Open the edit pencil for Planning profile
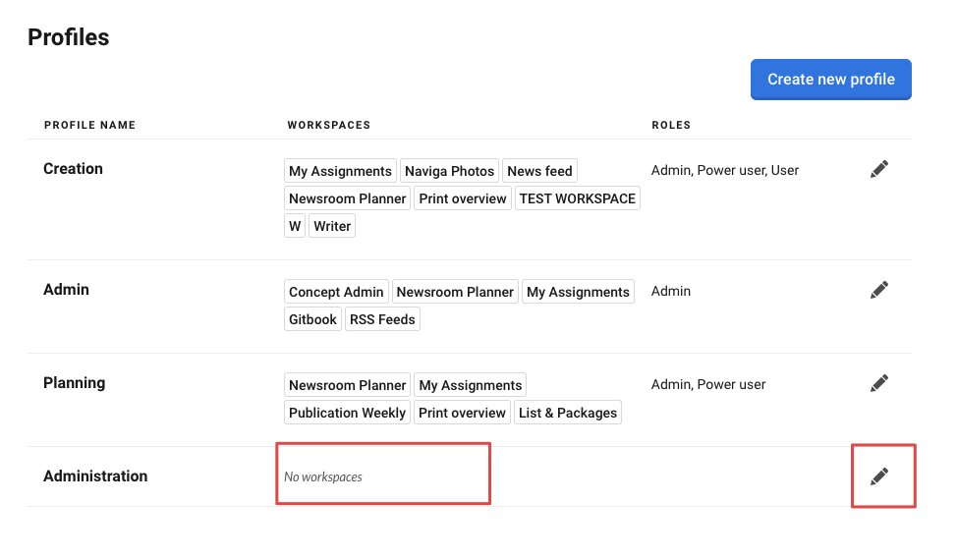Image resolution: width=957 pixels, height=560 pixels. (x=878, y=383)
